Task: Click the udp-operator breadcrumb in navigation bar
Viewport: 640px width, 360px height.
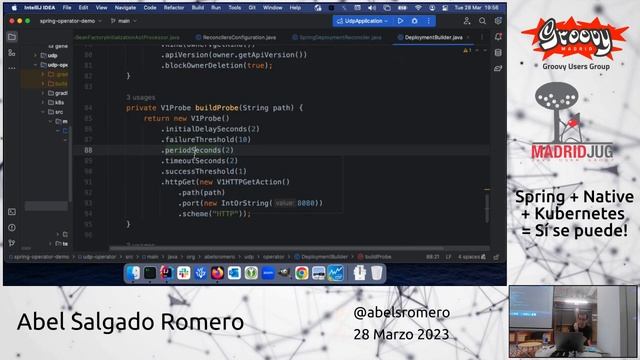Action: [97, 257]
